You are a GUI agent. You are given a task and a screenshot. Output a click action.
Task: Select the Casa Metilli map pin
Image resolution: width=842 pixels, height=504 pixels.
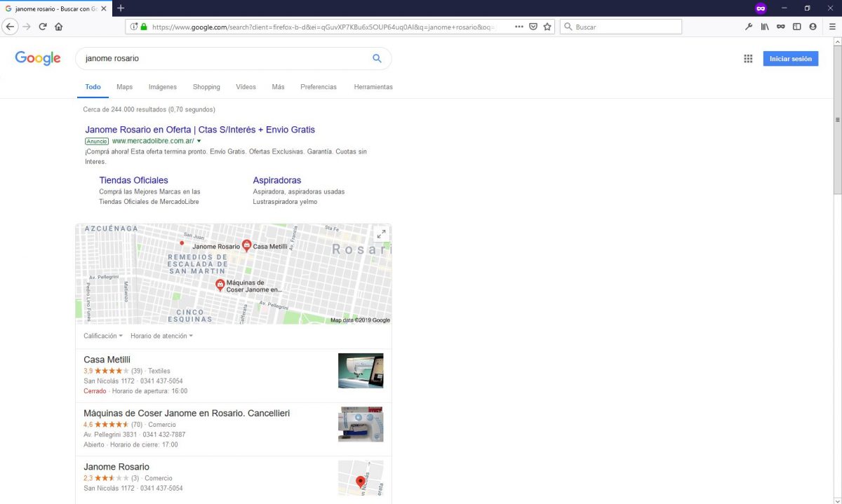coord(246,246)
